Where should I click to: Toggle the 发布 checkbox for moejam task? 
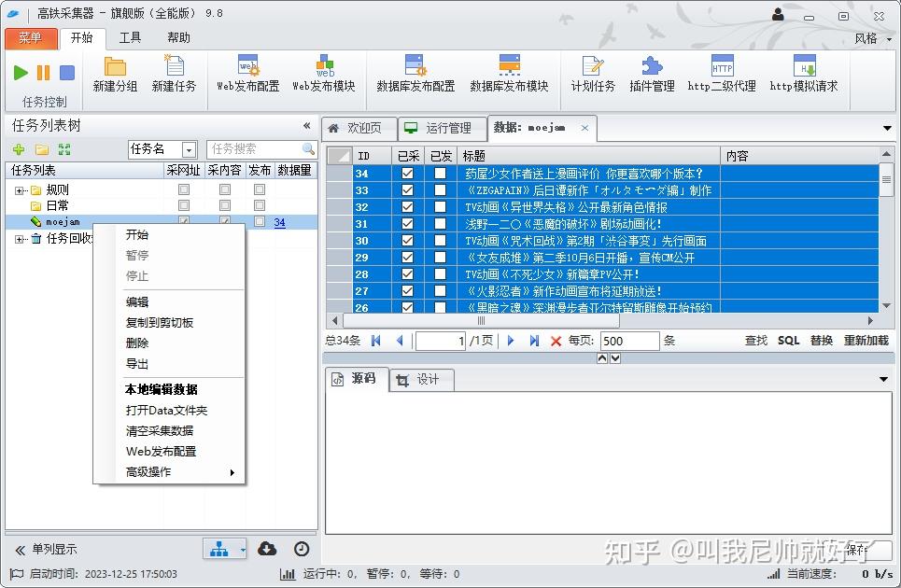coord(258,221)
